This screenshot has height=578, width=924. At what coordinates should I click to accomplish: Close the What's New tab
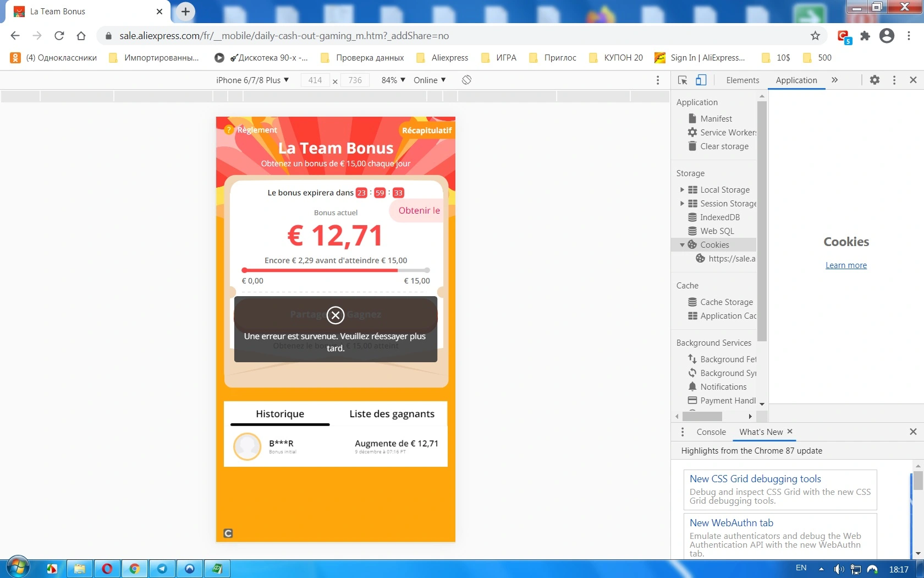pos(790,432)
